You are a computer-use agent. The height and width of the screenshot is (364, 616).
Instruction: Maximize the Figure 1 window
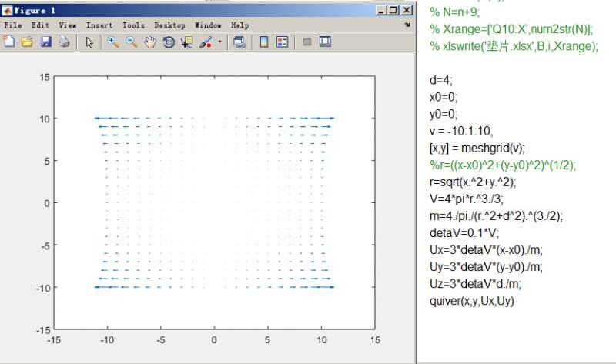[393, 11]
